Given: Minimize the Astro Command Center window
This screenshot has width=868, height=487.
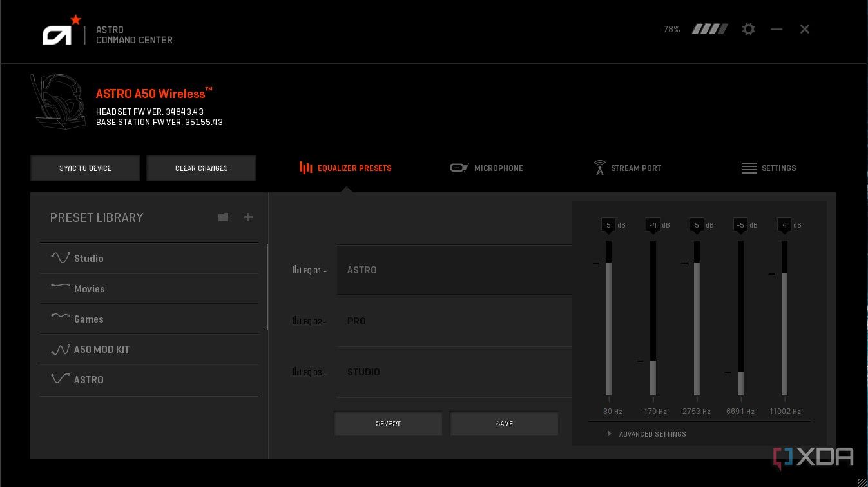Looking at the screenshot, I should (x=776, y=29).
